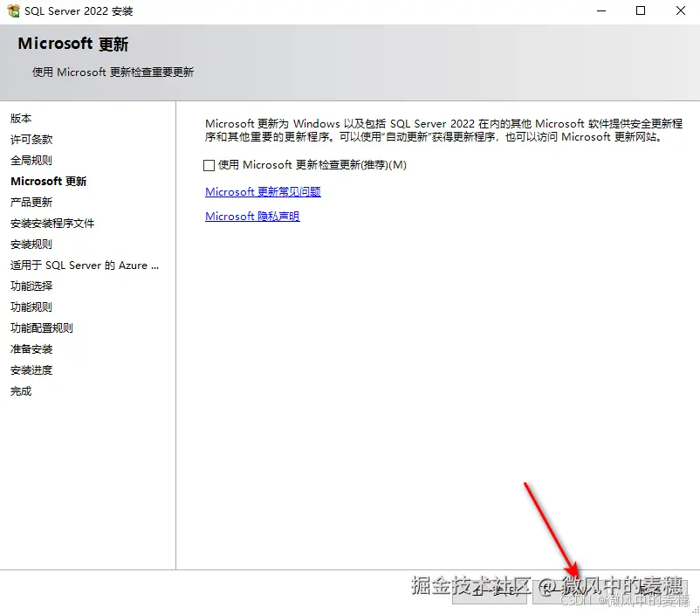Viewport: 700px width, 614px height.
Task: Select the 功能选择 step in sidebar
Action: 31,286
